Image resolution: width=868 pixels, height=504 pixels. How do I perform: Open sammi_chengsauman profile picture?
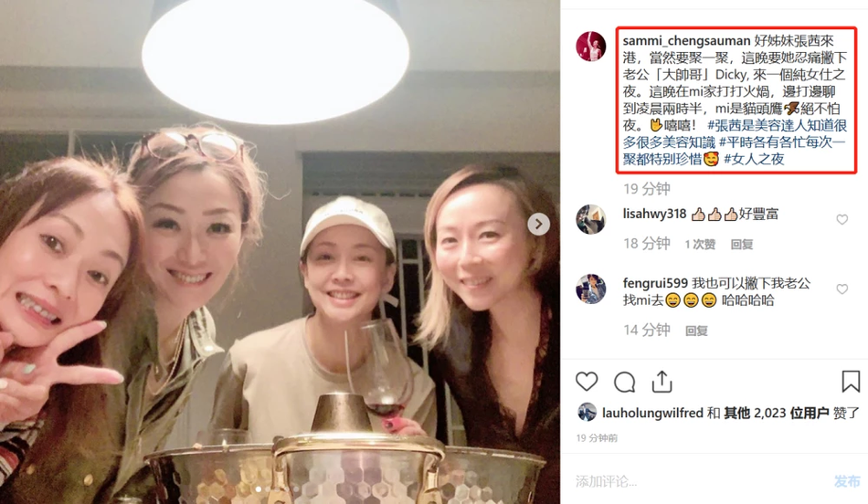click(x=590, y=47)
